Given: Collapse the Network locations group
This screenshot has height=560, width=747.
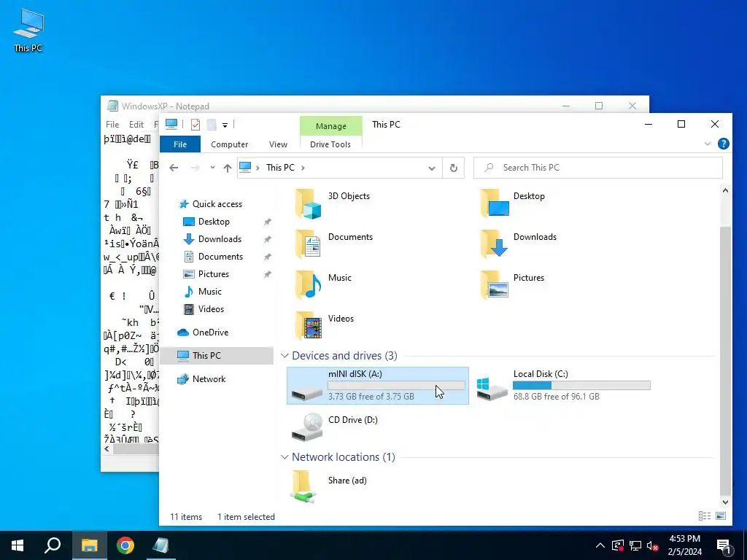Looking at the screenshot, I should coord(285,457).
